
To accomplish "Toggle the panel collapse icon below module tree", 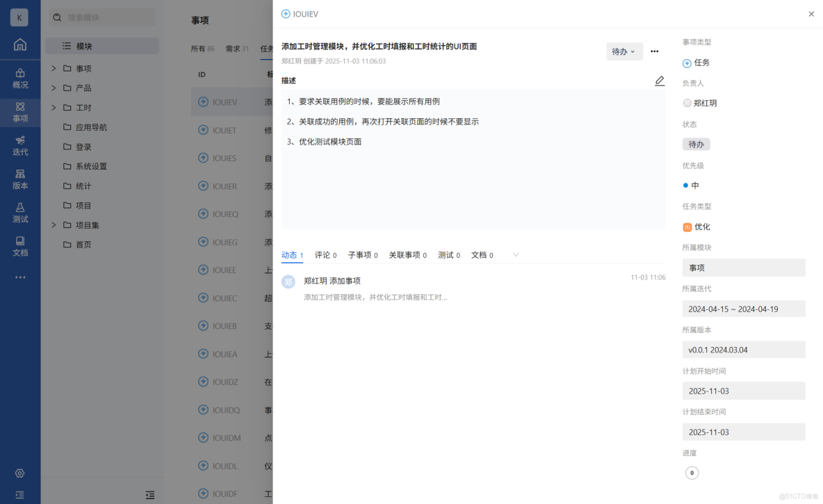I will click(x=150, y=494).
